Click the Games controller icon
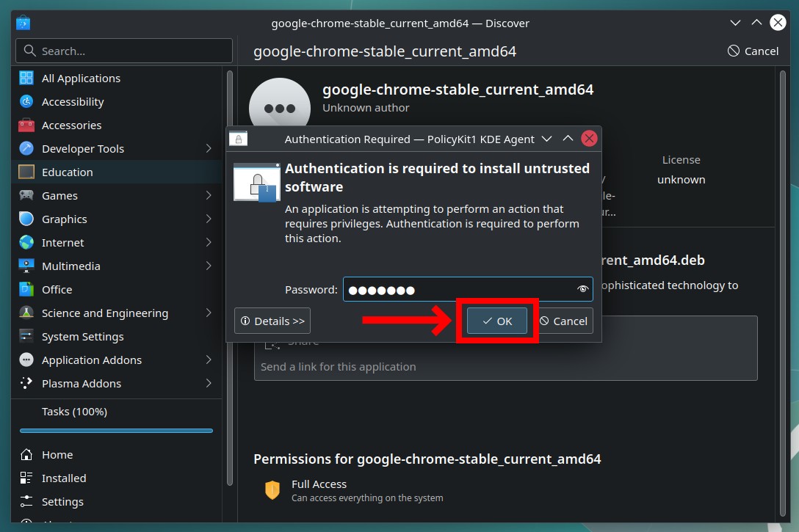The image size is (799, 532). 26,195
